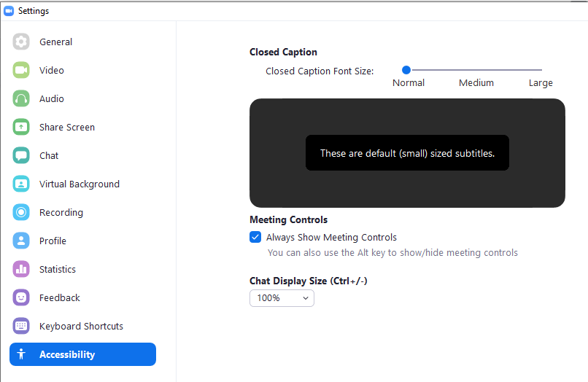Screen dimensions: 588x382
Task: Click the Recording circle icon
Action: [x=21, y=212]
